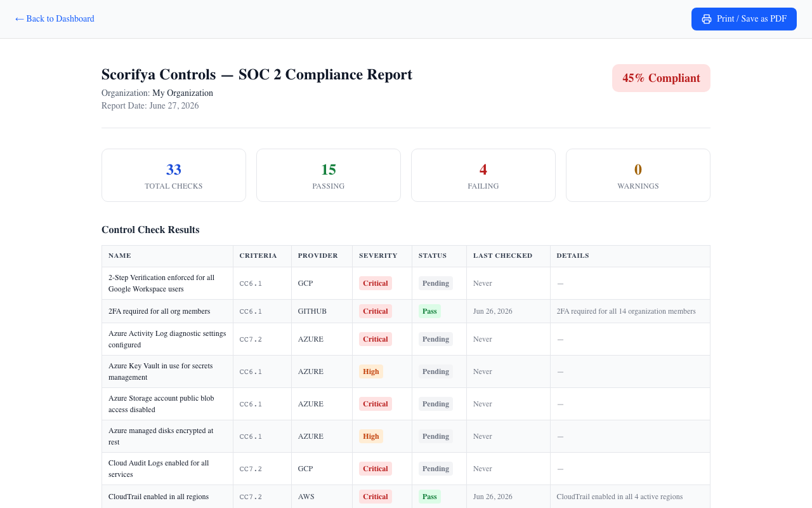Click the Print / Save as PDF button

pyautogui.click(x=743, y=19)
